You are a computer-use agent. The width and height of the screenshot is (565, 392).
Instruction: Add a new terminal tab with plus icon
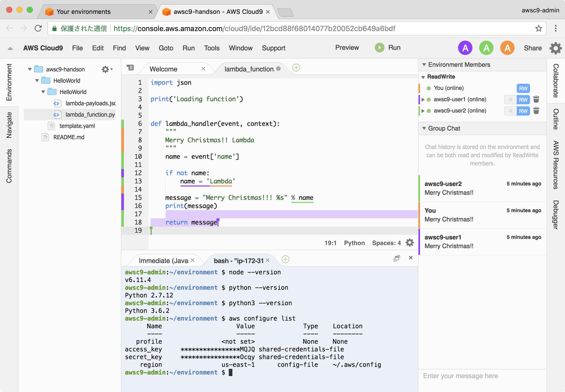(x=285, y=259)
